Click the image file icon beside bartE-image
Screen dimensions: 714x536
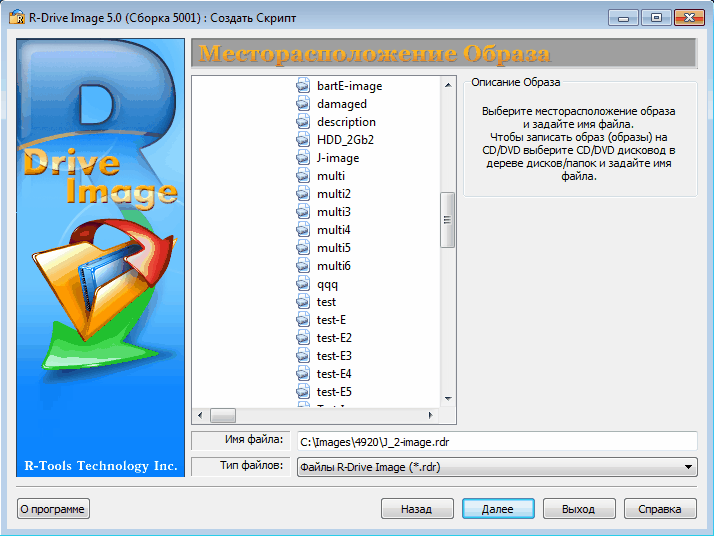pyautogui.click(x=303, y=86)
